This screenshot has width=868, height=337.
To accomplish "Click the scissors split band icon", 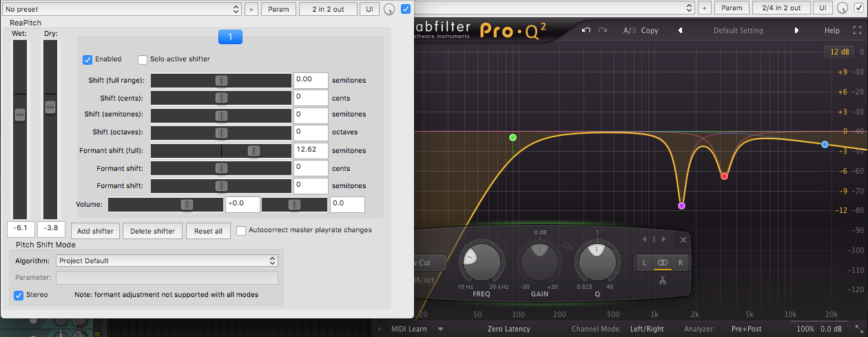I will 662,280.
